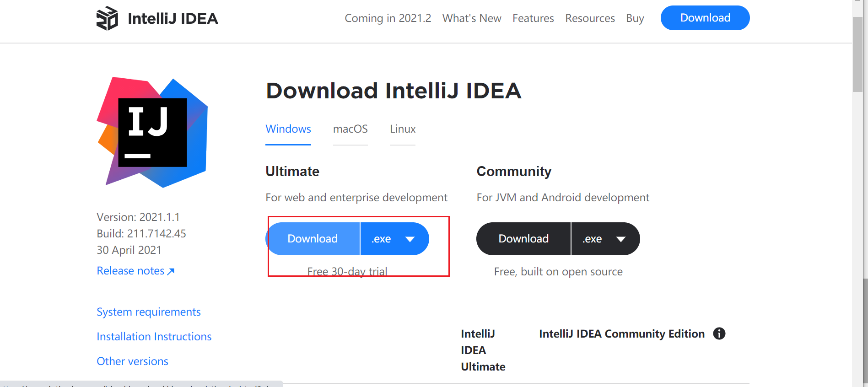Open Installation Instructions link
This screenshot has height=387, width=868.
tap(154, 337)
